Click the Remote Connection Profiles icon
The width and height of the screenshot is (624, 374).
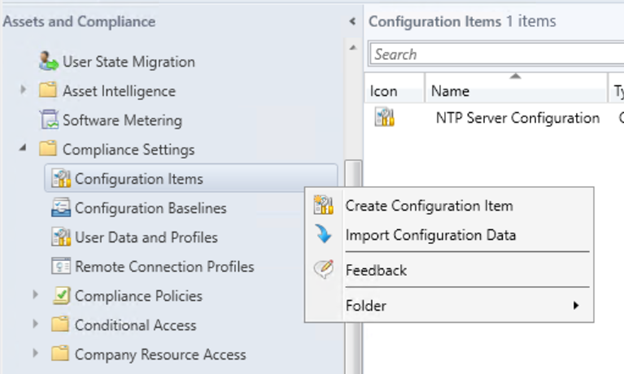pyautogui.click(x=61, y=266)
